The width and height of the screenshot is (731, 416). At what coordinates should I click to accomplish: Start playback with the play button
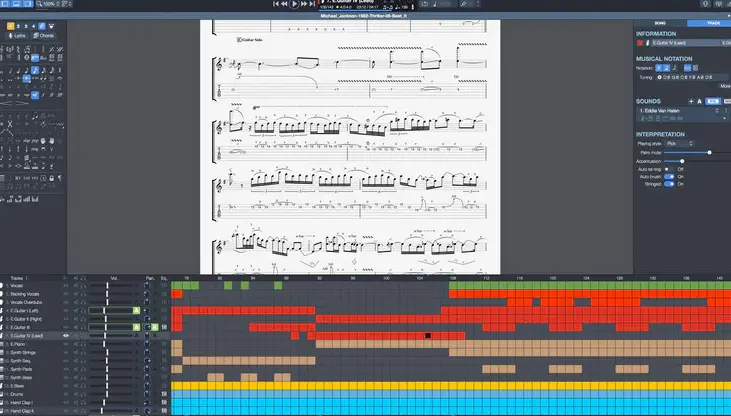pos(294,4)
